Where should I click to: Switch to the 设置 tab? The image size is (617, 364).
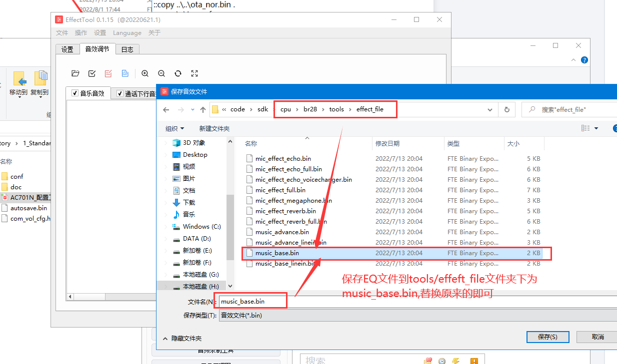point(67,49)
